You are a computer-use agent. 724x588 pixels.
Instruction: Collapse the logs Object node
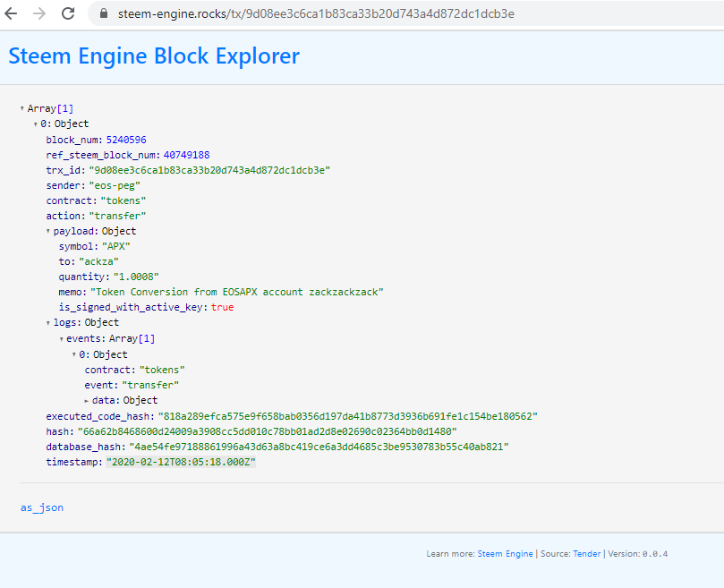(48, 323)
